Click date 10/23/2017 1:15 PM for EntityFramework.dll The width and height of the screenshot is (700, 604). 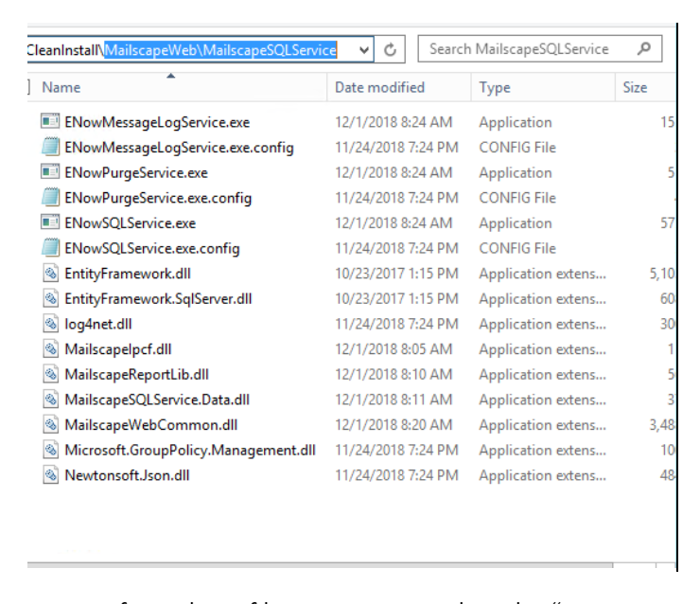397,274
